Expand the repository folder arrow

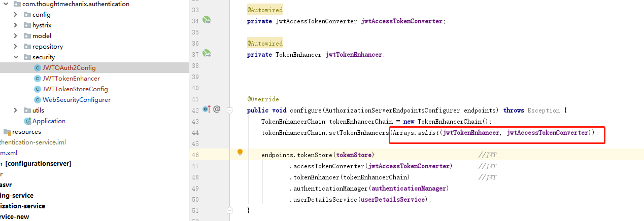click(16, 47)
